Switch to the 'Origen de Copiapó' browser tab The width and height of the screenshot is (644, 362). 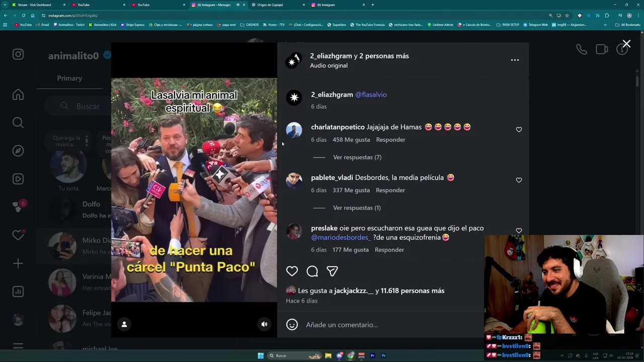tap(277, 5)
